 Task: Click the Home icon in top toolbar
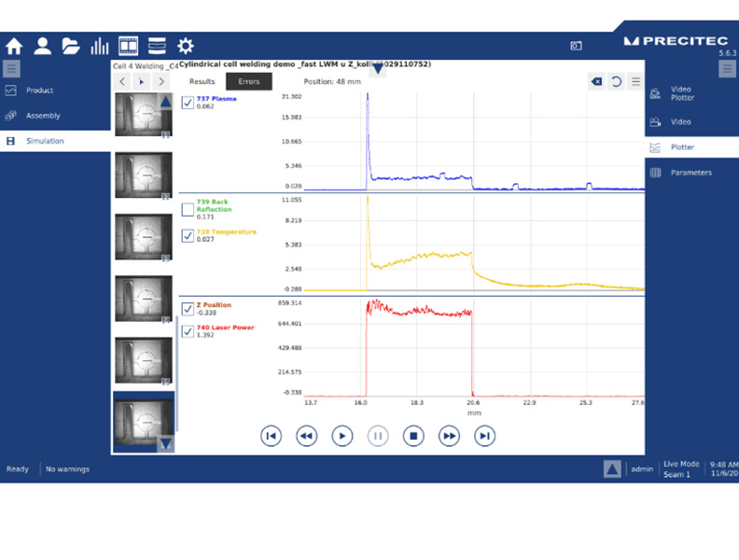14,46
